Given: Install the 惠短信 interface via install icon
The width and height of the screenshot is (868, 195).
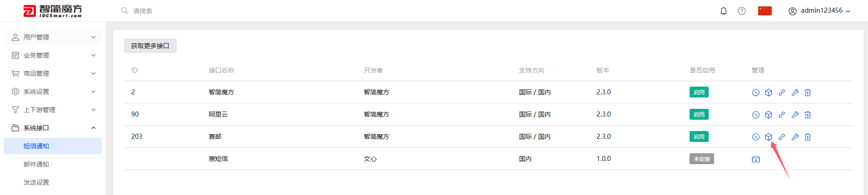Looking at the screenshot, I should pos(756,159).
